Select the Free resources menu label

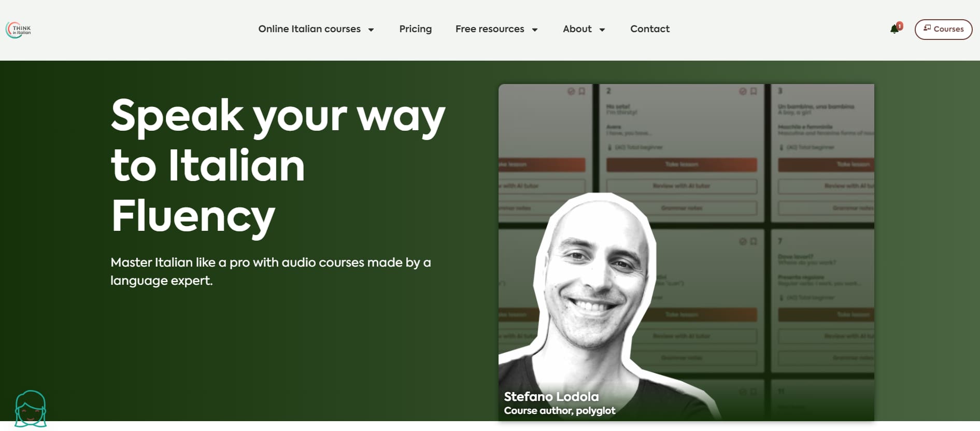tap(489, 29)
